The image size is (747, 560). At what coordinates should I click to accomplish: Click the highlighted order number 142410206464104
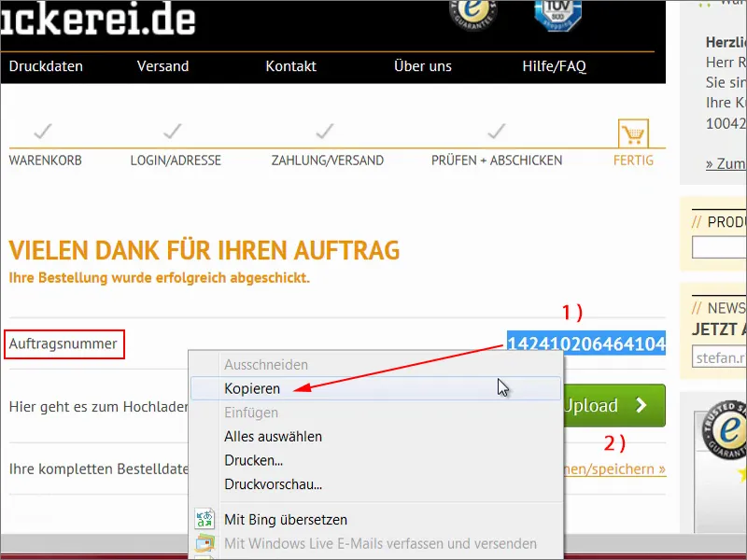point(586,343)
